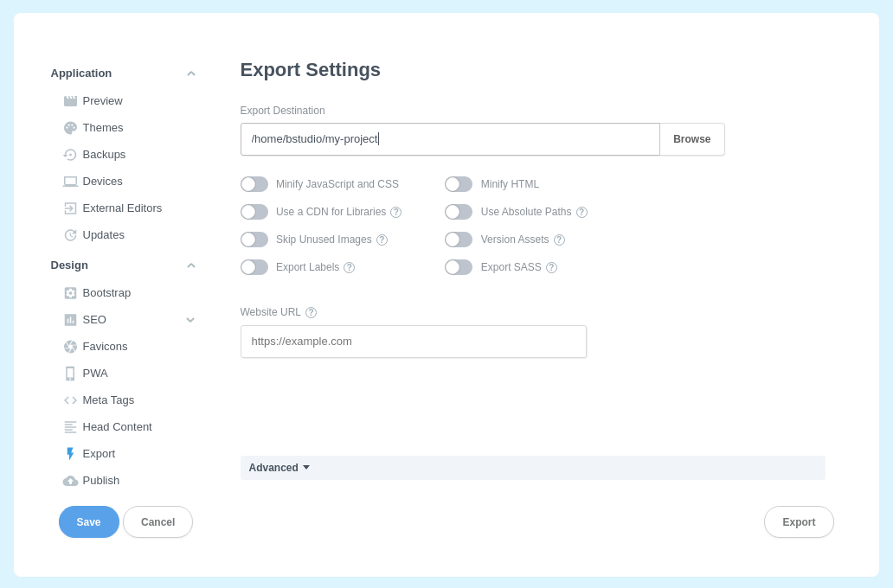The height and width of the screenshot is (588, 893).
Task: Toggle the Export SASS switch
Action: (x=459, y=266)
